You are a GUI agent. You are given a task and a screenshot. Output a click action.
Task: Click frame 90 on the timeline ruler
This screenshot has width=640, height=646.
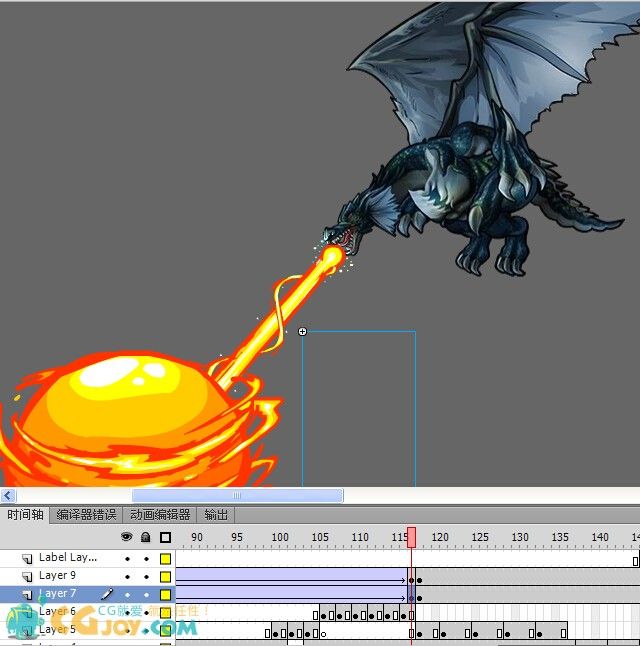point(197,537)
